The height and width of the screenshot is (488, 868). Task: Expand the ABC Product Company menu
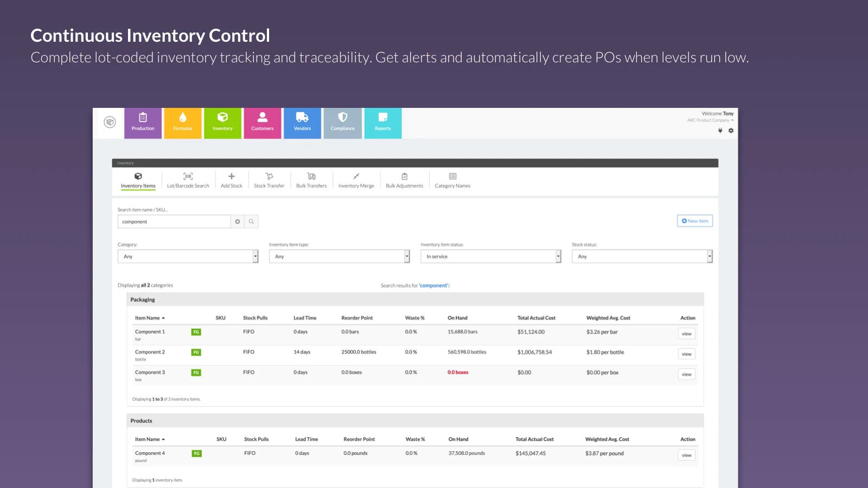coord(710,120)
